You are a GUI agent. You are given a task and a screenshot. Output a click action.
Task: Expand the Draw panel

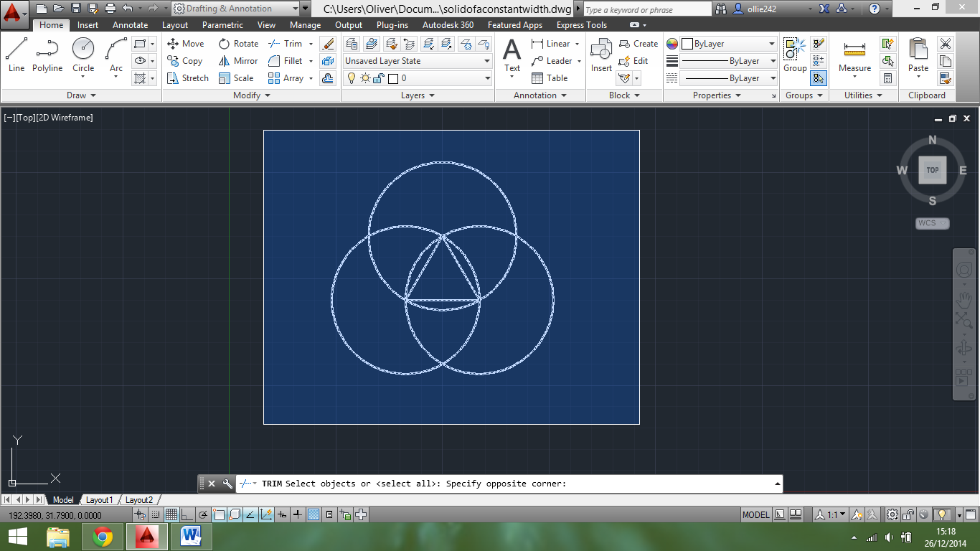tap(81, 95)
